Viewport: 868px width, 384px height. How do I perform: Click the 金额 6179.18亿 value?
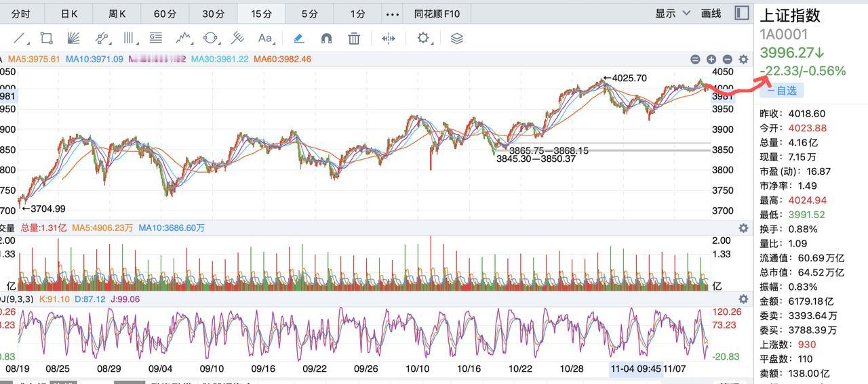click(810, 301)
